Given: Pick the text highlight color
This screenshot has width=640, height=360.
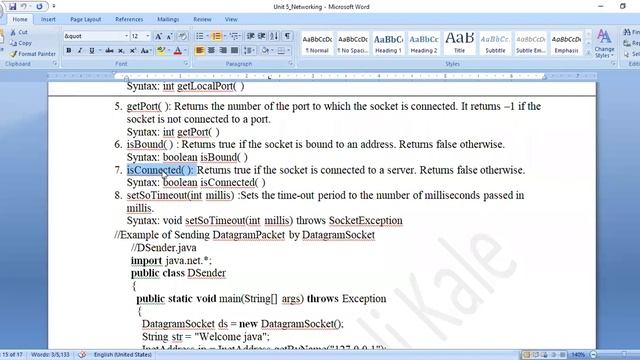Looking at the screenshot, I should click(161, 51).
